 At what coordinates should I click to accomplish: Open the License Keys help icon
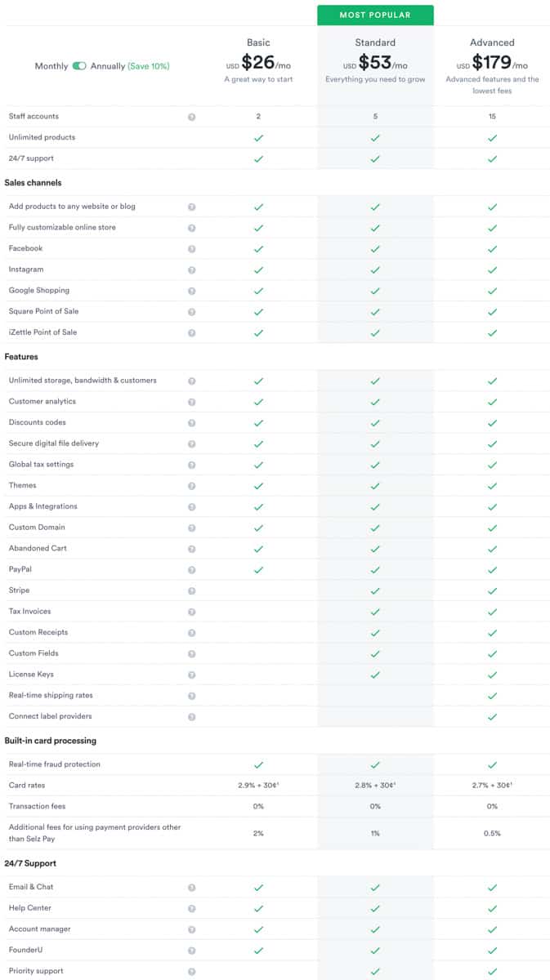click(x=193, y=675)
